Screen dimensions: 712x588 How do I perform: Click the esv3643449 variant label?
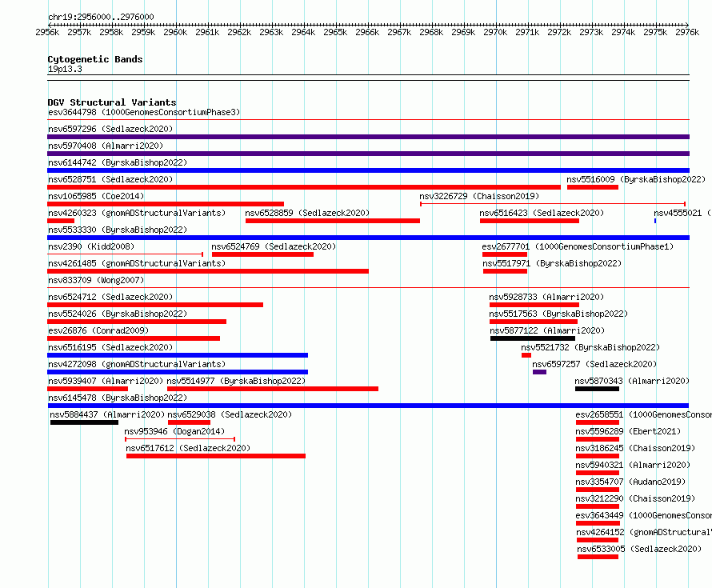[x=643, y=515]
